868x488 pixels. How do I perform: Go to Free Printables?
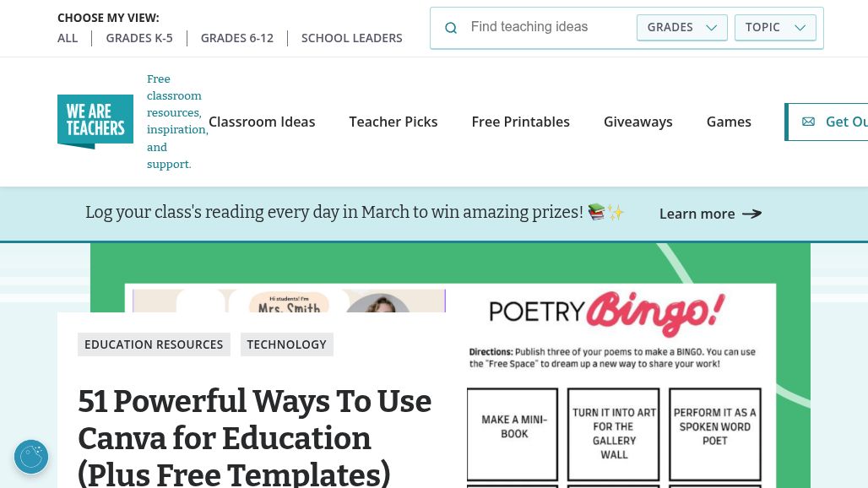pos(521,122)
